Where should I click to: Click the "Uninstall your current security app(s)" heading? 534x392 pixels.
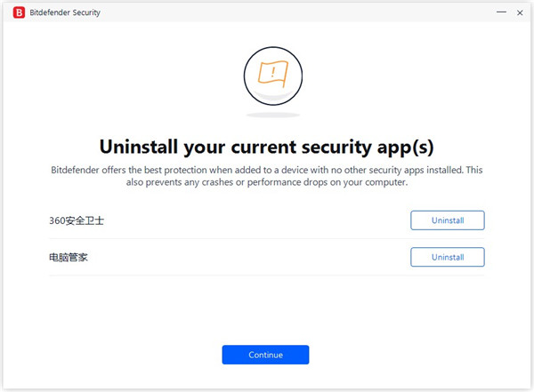[266, 145]
